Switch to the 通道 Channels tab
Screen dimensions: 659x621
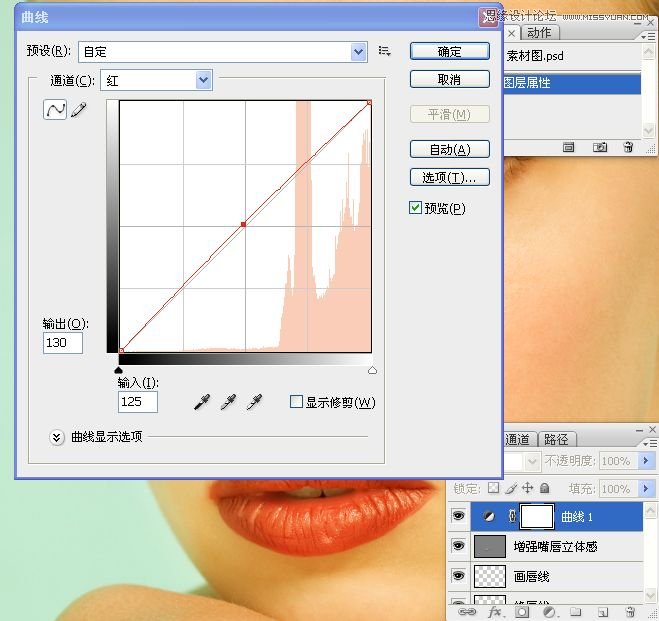point(518,439)
